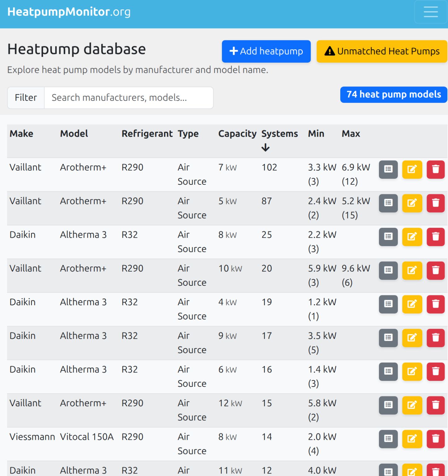Edit the Vaillant Arotherm+ 5 kW entry
Image resolution: width=448 pixels, height=476 pixels.
(412, 203)
